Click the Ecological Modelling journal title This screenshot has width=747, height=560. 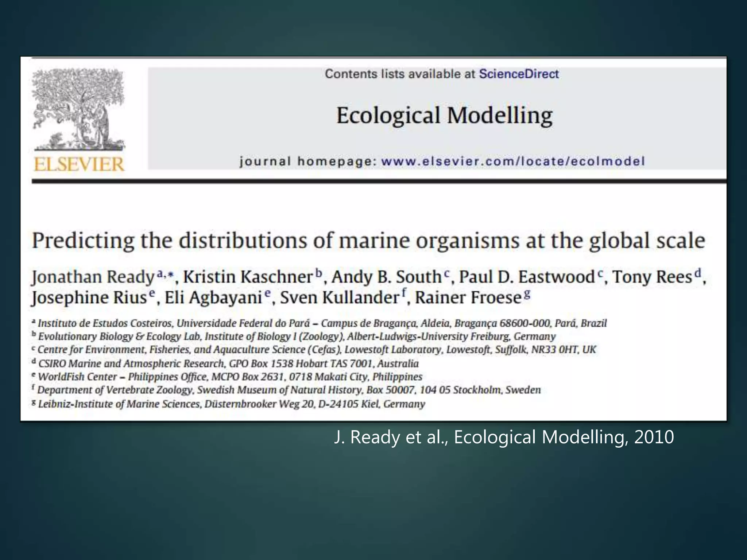pyautogui.click(x=444, y=115)
